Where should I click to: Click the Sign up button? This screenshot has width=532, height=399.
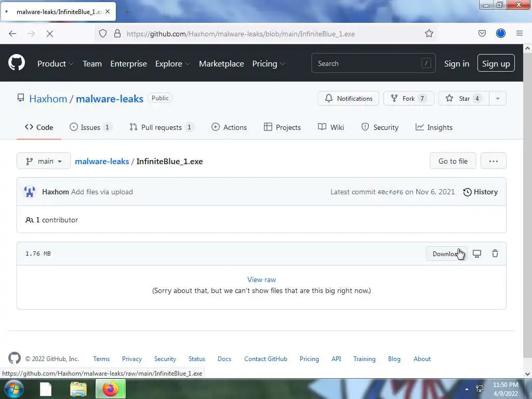pyautogui.click(x=496, y=63)
